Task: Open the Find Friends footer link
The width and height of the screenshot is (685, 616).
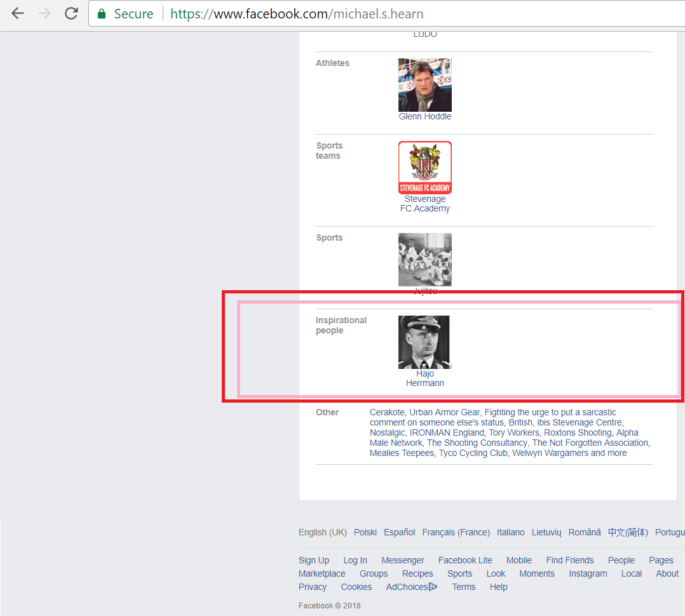Action: (x=569, y=561)
